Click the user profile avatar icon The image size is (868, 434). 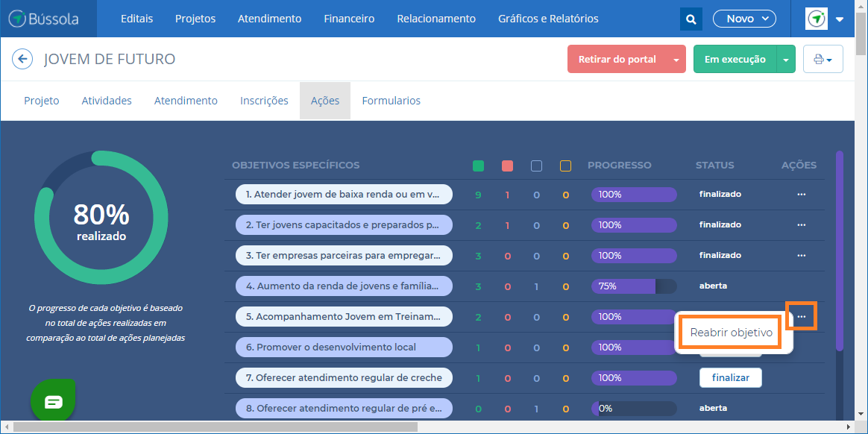pyautogui.click(x=816, y=19)
